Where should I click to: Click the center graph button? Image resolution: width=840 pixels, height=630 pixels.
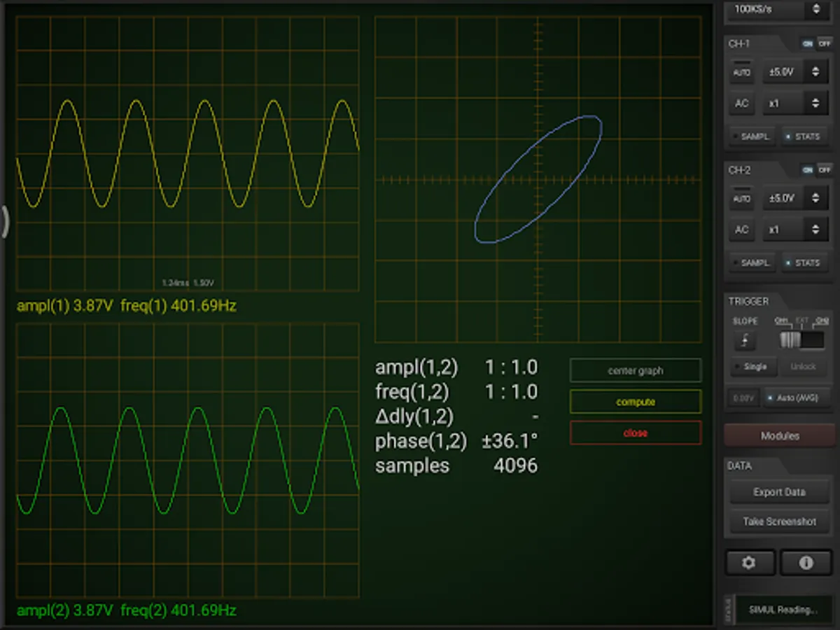pyautogui.click(x=636, y=371)
